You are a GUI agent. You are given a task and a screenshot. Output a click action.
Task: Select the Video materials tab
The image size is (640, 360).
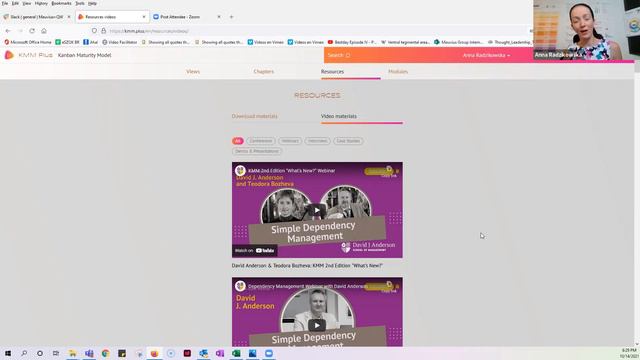339,116
